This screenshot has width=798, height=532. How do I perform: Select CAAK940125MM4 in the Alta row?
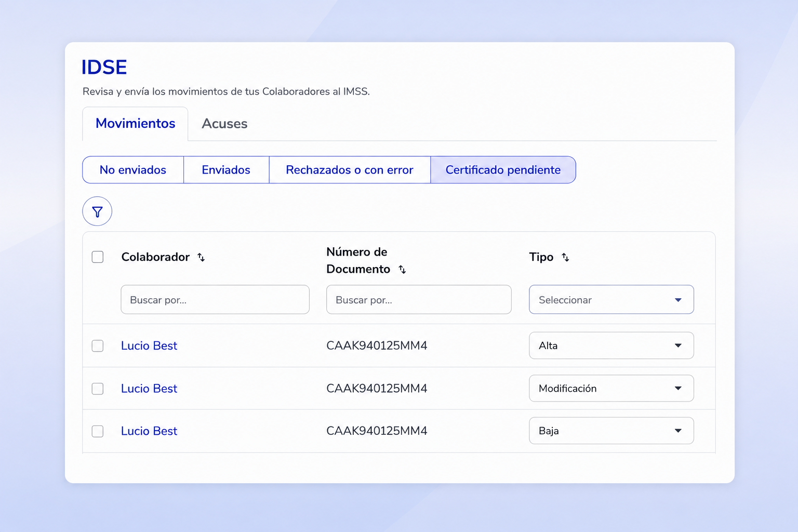(377, 346)
